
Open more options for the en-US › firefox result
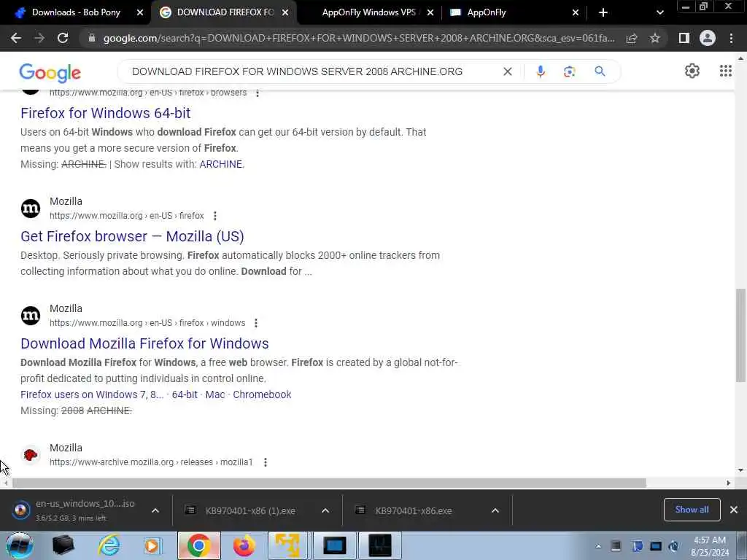215,216
